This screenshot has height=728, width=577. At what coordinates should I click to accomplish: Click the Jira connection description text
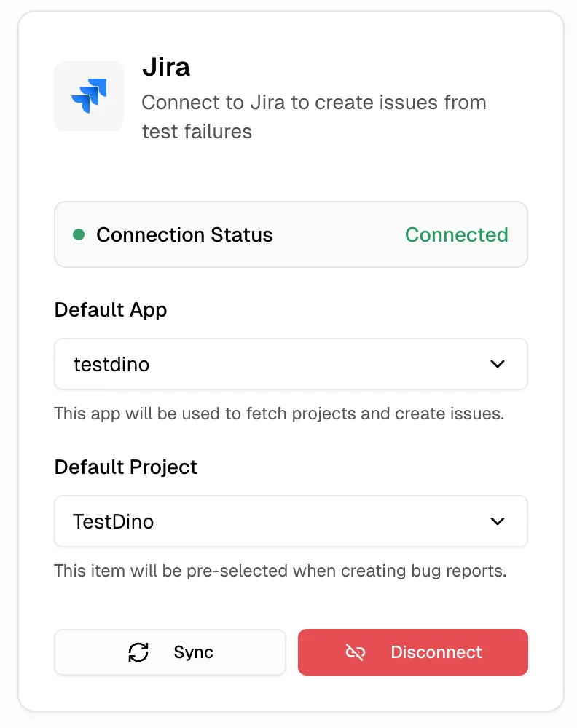314,116
